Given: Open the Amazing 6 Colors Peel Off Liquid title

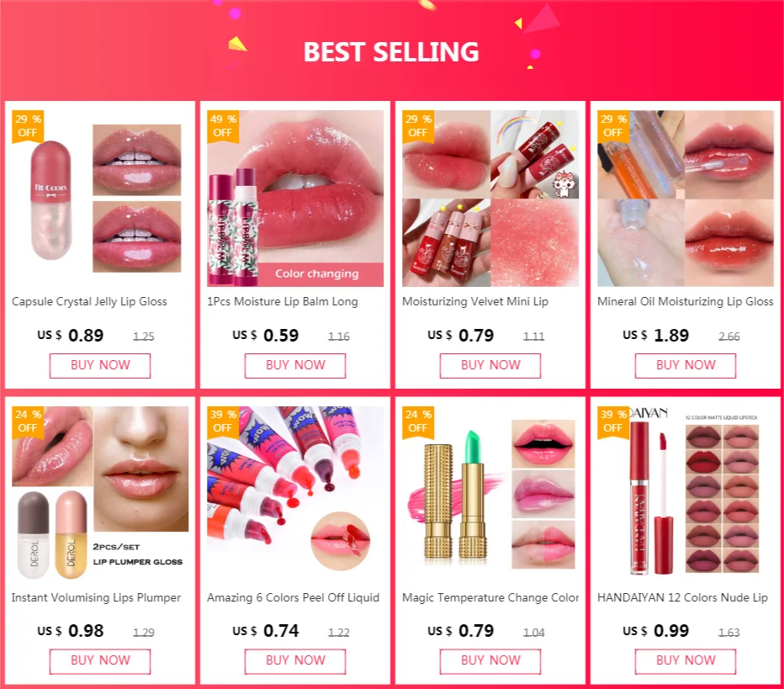Looking at the screenshot, I should pos(293,597).
